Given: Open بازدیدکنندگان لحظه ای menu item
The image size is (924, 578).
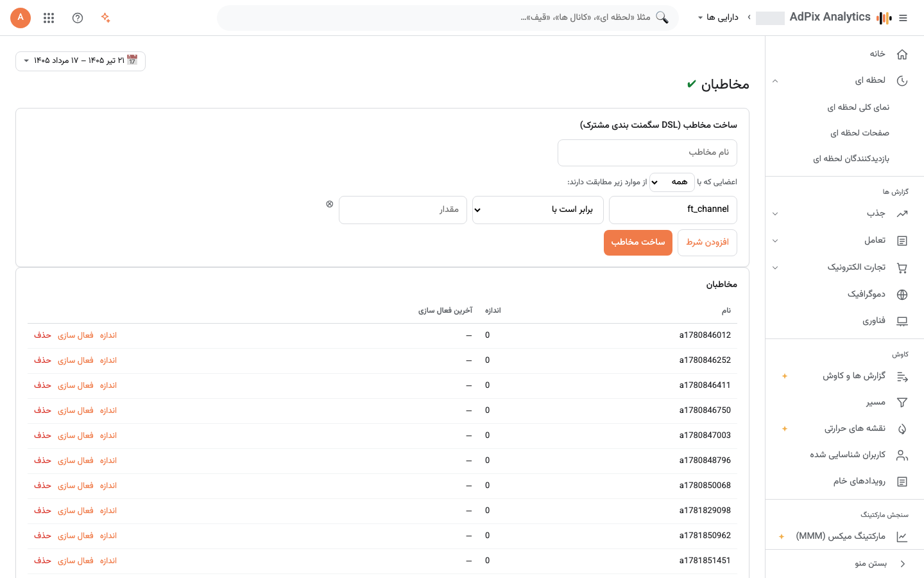Looking at the screenshot, I should tap(851, 159).
